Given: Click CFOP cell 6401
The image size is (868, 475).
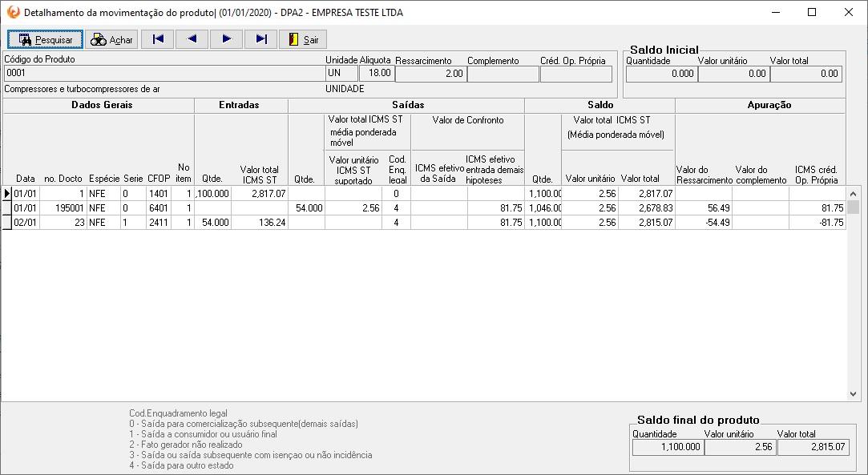Looking at the screenshot, I should 159,208.
